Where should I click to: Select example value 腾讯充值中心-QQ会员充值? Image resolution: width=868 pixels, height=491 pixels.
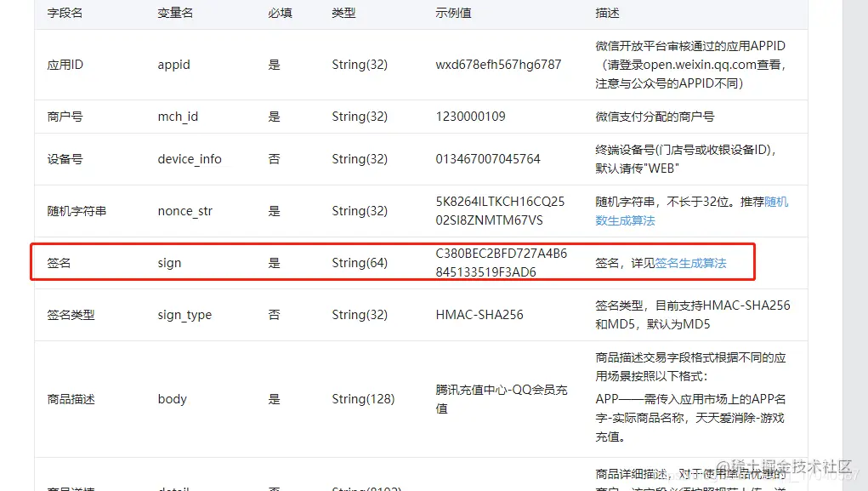[502, 399]
